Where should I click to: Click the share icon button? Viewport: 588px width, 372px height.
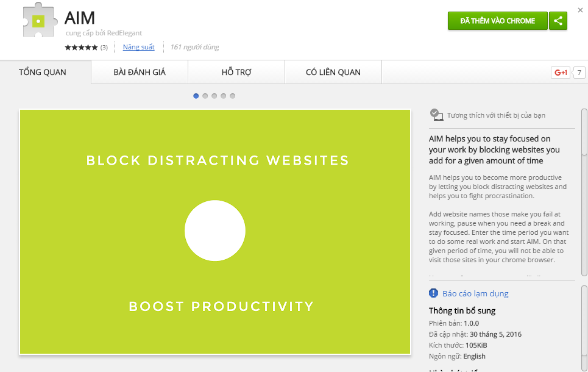coord(558,21)
